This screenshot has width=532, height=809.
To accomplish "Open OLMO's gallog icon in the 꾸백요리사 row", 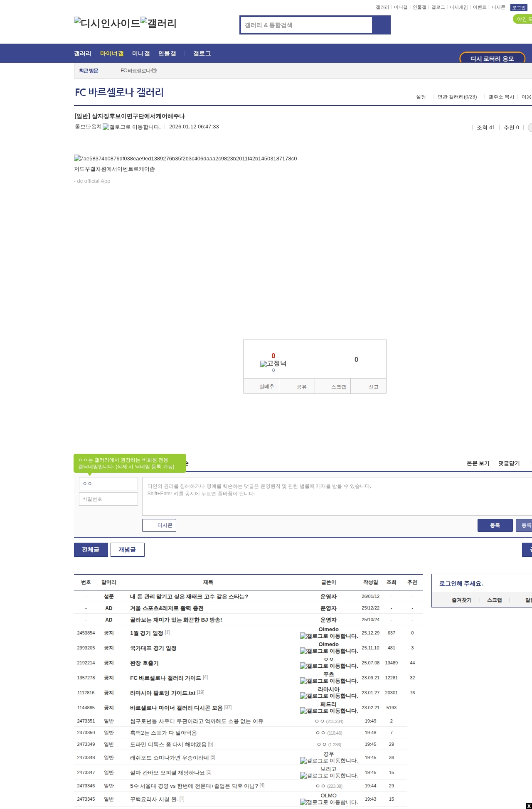I will [329, 802].
